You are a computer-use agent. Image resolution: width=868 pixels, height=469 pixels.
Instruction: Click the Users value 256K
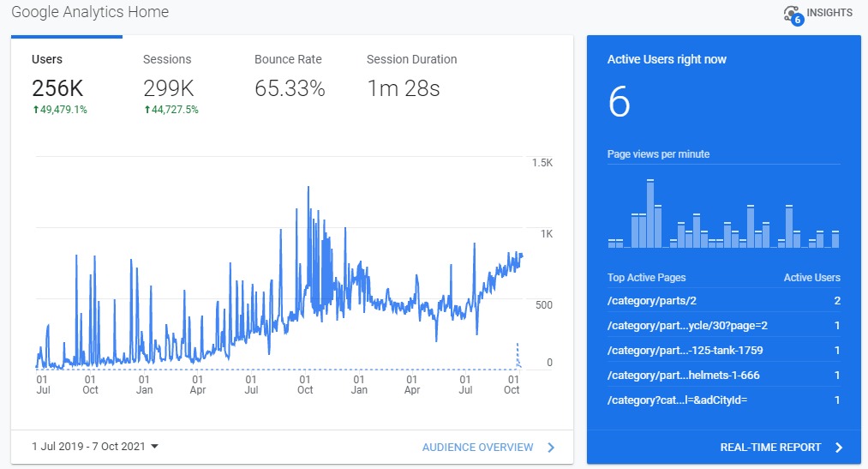point(57,88)
